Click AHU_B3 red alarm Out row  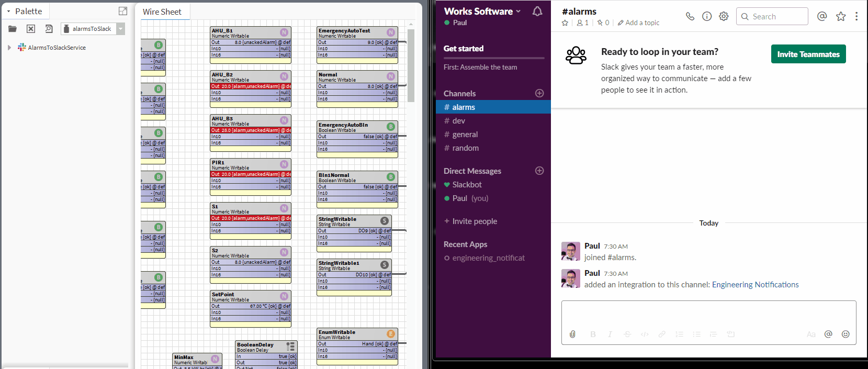tap(251, 130)
